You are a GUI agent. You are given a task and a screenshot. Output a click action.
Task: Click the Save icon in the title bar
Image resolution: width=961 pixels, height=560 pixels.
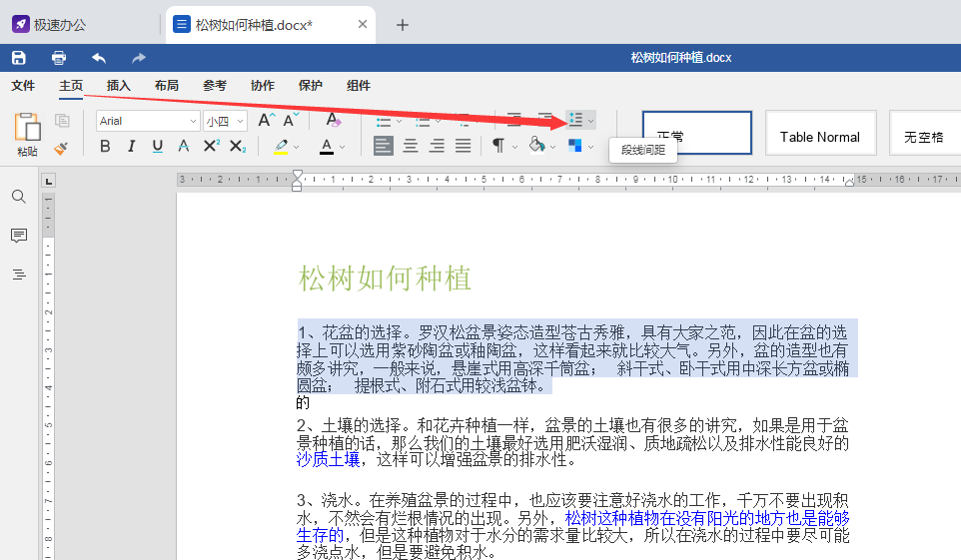(19, 58)
